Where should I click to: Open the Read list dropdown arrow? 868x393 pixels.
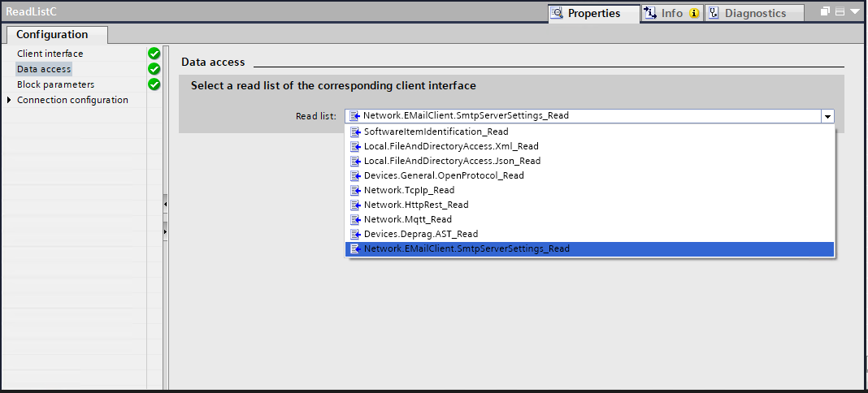[827, 116]
